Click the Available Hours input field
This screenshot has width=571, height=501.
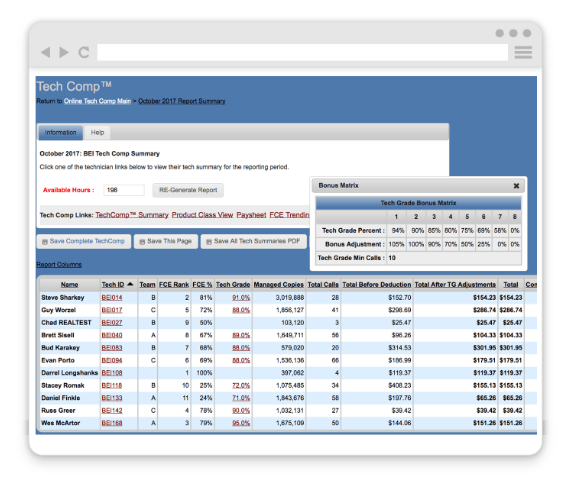pyautogui.click(x=124, y=190)
